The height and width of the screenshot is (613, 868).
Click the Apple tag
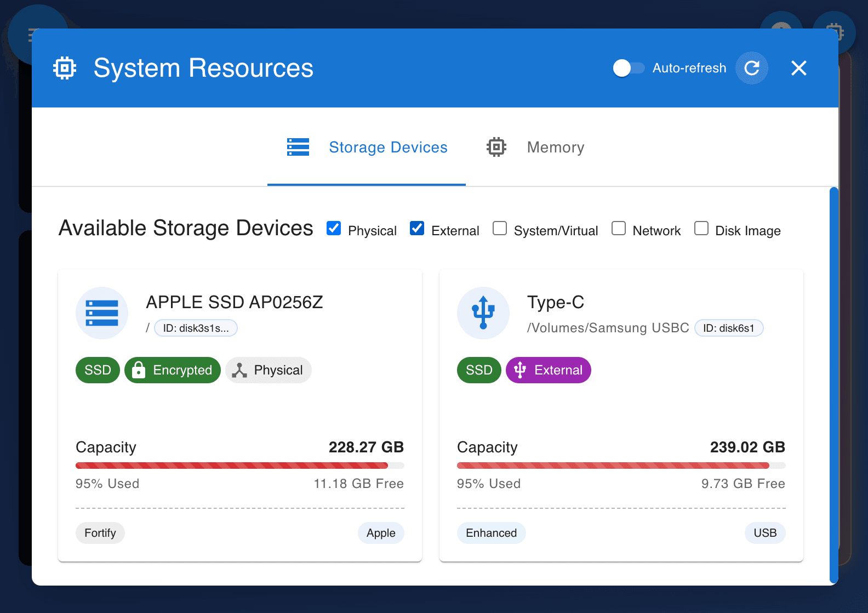tap(381, 533)
